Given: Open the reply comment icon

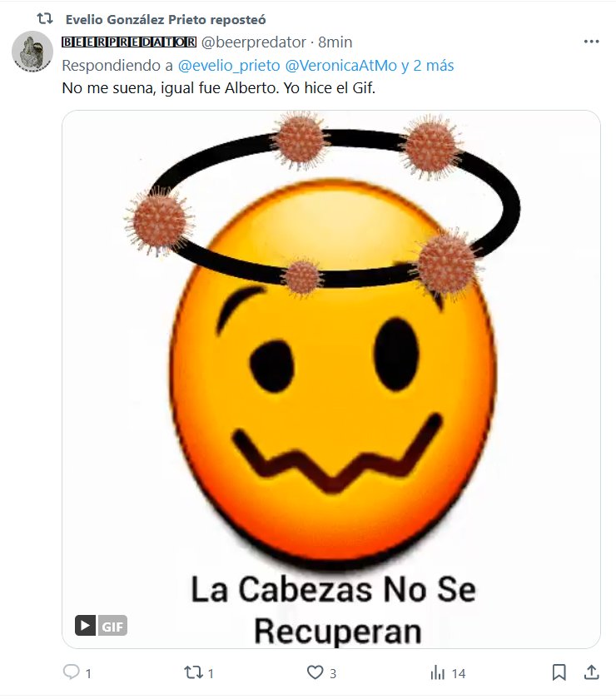Looking at the screenshot, I should click(72, 672).
